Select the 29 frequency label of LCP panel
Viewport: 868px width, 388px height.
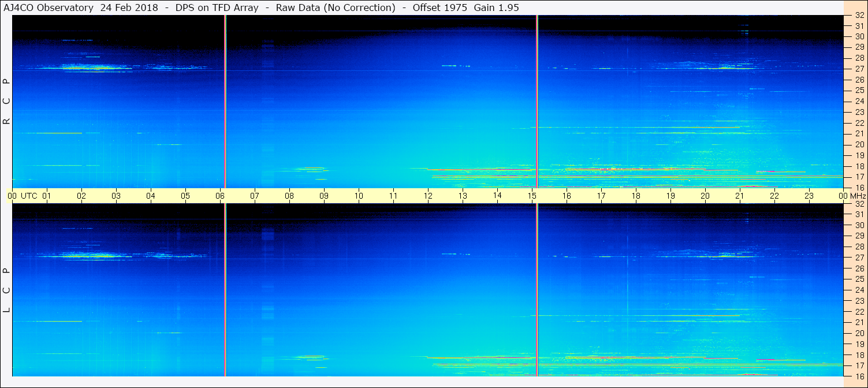859,236
